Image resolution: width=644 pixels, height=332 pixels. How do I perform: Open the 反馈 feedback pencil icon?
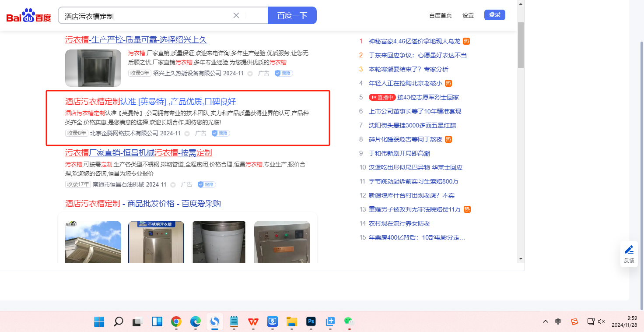point(629,250)
